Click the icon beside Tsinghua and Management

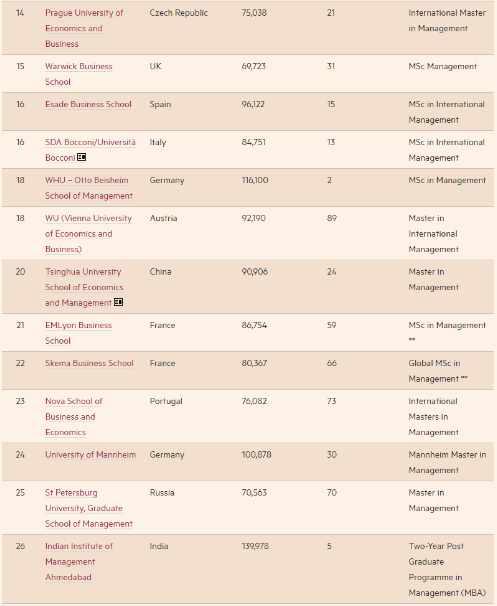pyautogui.click(x=118, y=302)
